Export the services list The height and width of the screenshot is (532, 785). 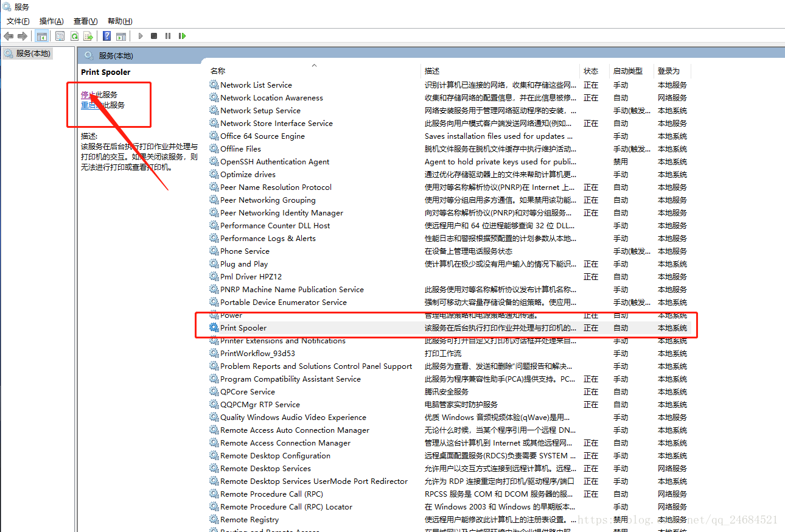click(88, 36)
